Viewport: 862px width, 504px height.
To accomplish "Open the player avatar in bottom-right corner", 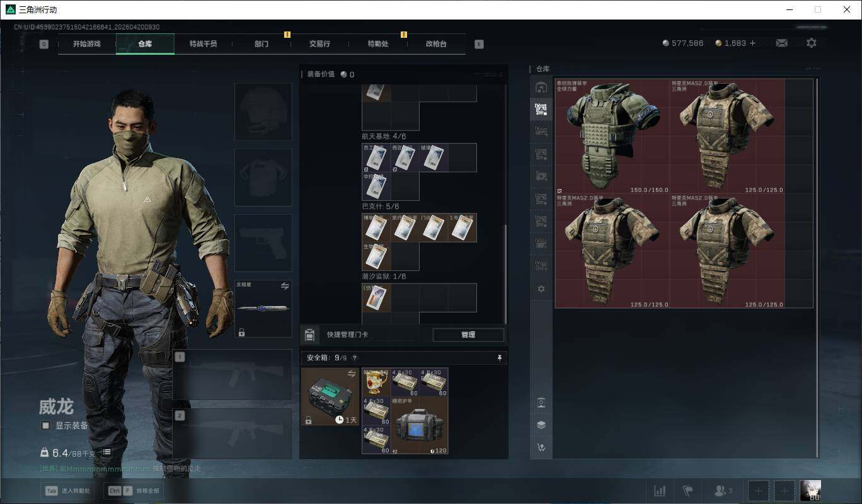I will (810, 491).
